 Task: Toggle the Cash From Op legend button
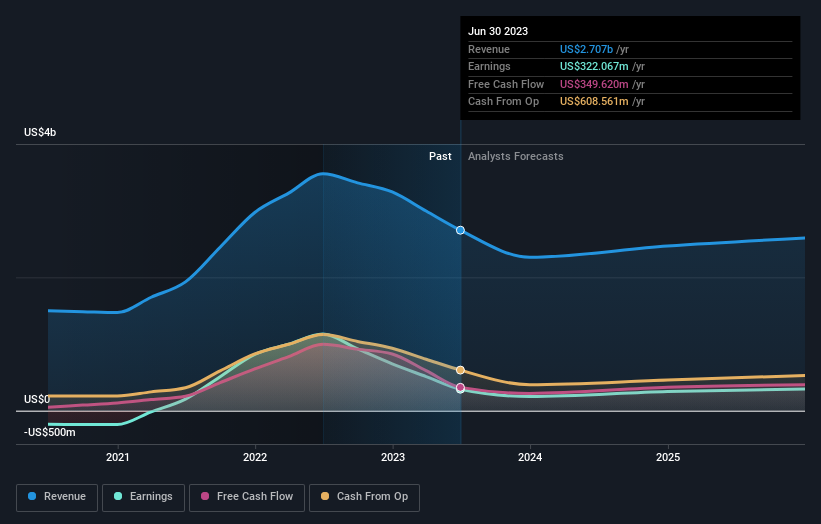[x=364, y=497]
